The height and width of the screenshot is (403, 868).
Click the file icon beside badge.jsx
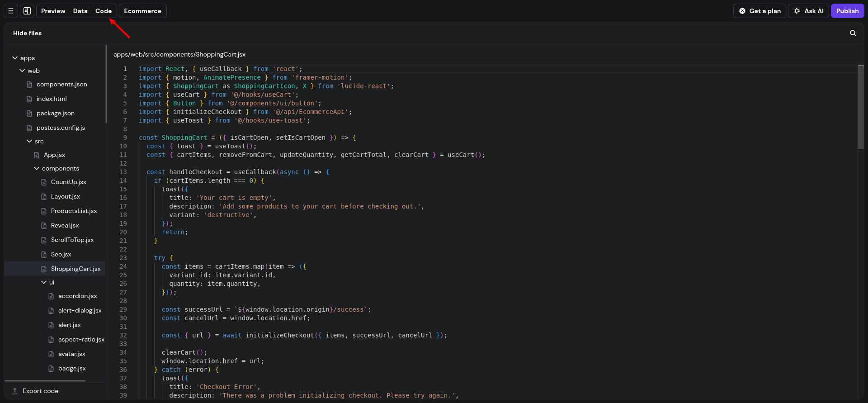click(x=51, y=369)
